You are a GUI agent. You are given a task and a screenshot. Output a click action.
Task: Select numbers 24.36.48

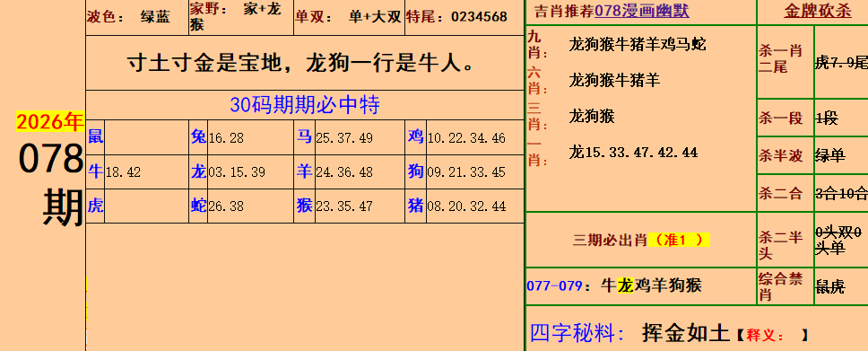tap(343, 172)
